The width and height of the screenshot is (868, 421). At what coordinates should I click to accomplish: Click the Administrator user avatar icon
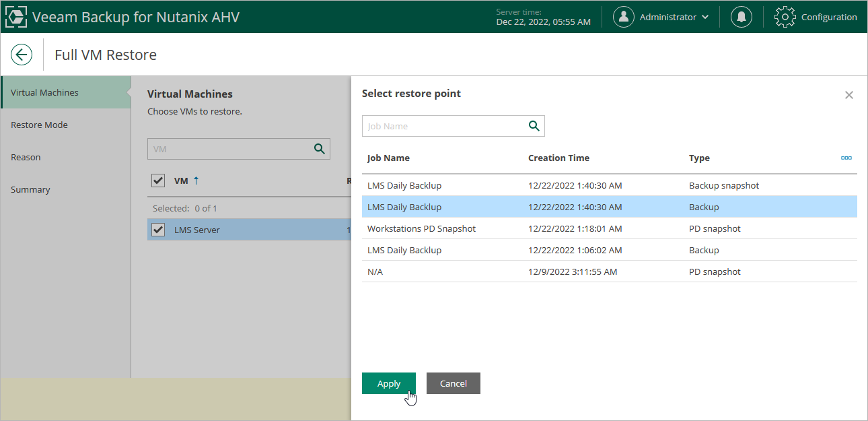pos(624,17)
